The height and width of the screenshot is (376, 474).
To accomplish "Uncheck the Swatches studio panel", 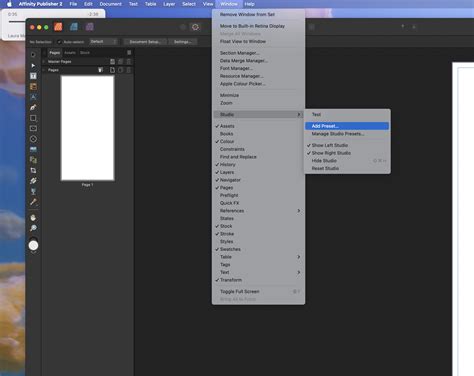I will [230, 249].
